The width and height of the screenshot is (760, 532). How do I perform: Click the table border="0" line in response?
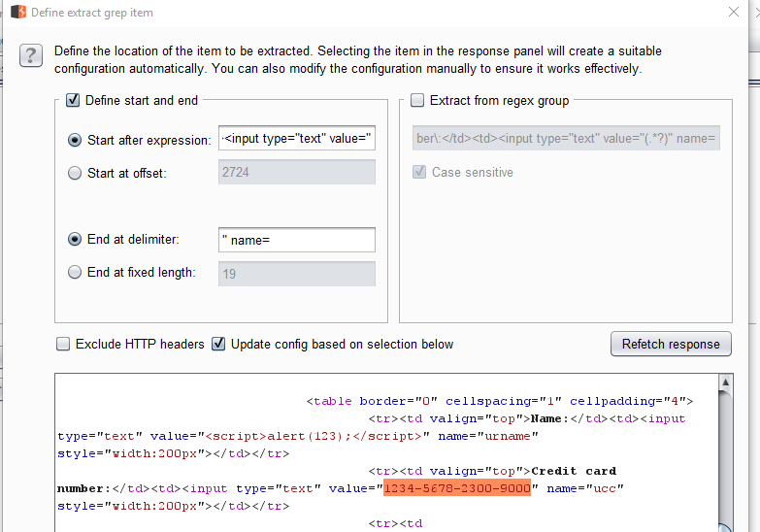(x=500, y=401)
